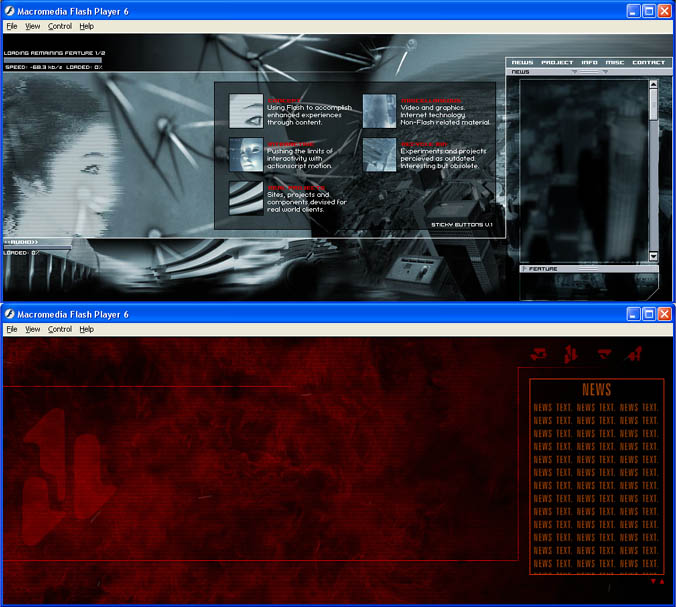The height and width of the screenshot is (607, 676).
Task: Click scroll-up arrow of gray news panel
Action: click(654, 84)
